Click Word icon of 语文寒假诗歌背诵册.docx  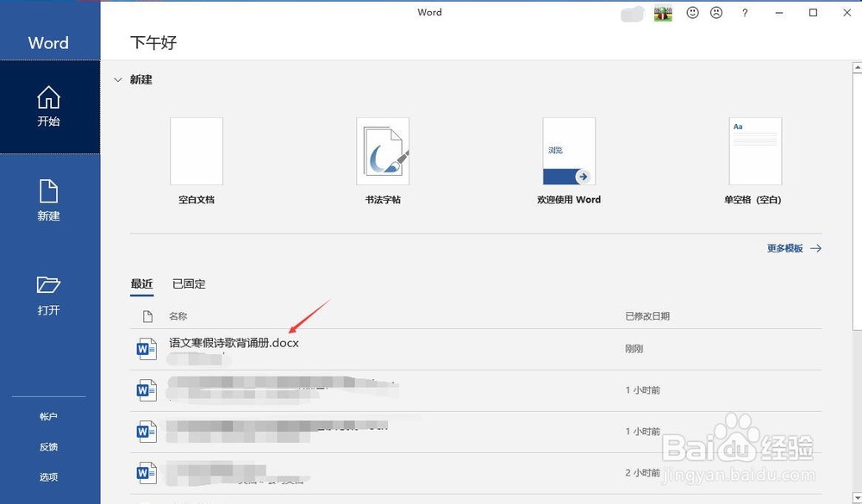tap(147, 349)
